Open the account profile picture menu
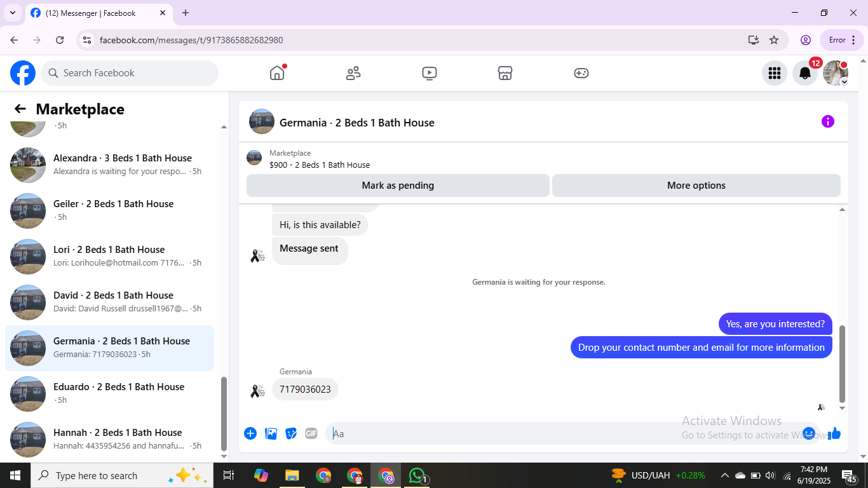 click(x=836, y=73)
